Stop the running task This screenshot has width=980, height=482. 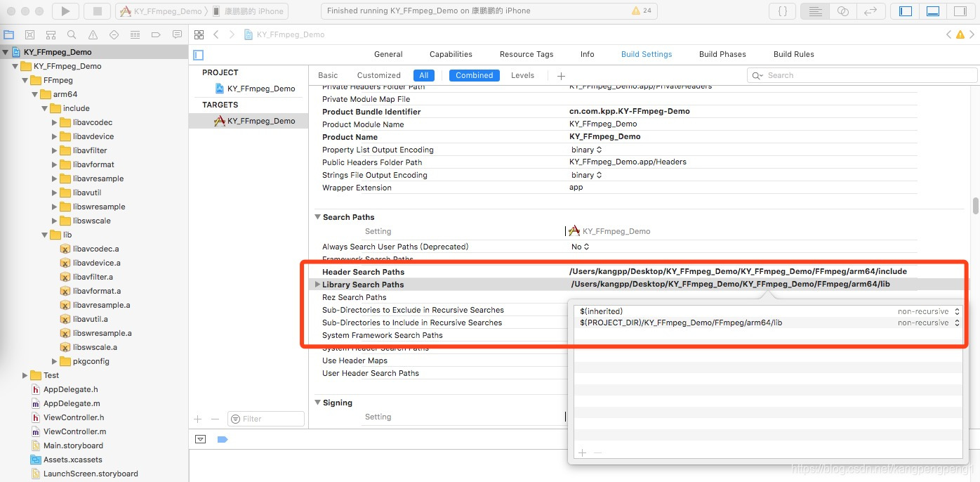pyautogui.click(x=97, y=11)
